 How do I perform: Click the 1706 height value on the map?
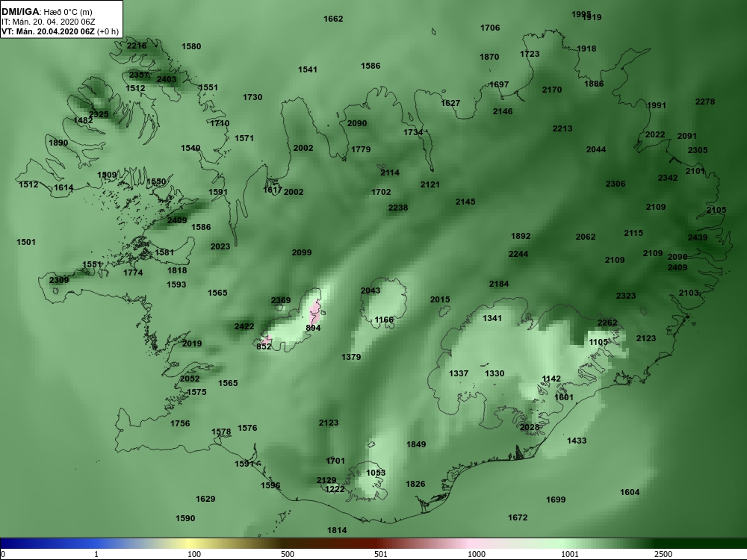point(490,28)
